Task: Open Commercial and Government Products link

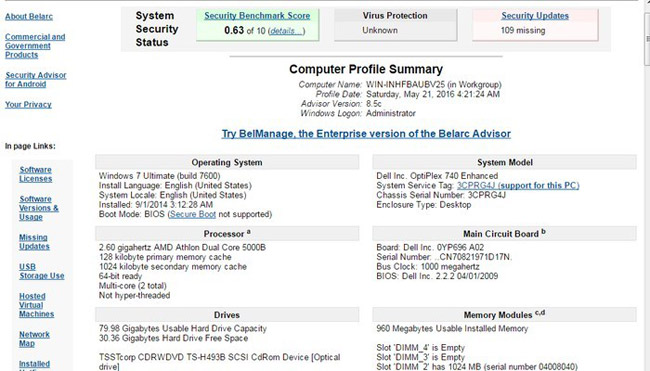Action: coord(35,46)
